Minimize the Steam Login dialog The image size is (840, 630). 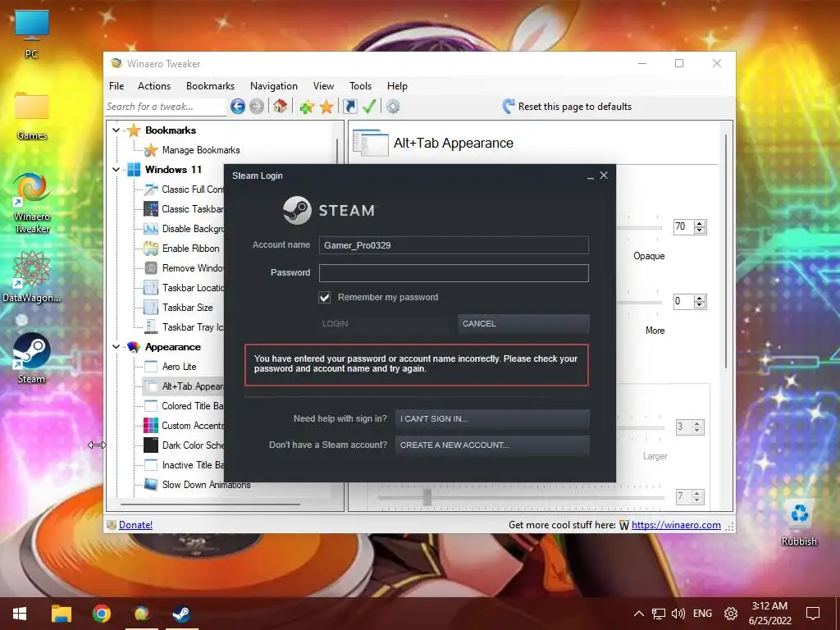pos(591,176)
